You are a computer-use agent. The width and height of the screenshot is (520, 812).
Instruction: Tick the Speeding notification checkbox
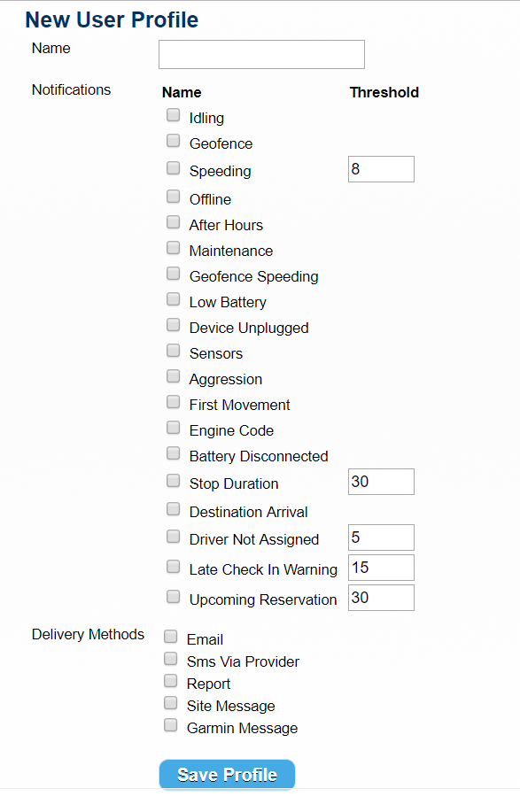point(173,168)
